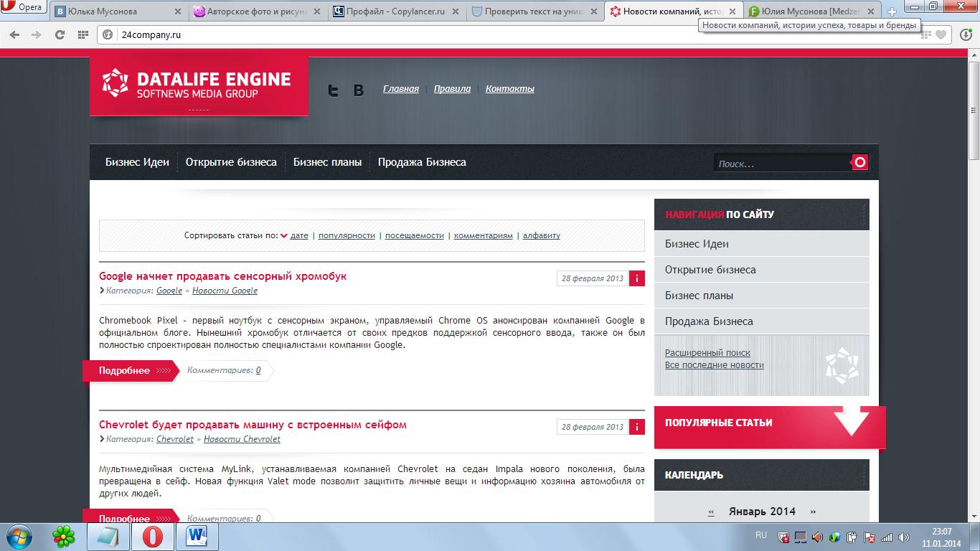
Task: Go back using the browser back arrow
Action: point(16,34)
